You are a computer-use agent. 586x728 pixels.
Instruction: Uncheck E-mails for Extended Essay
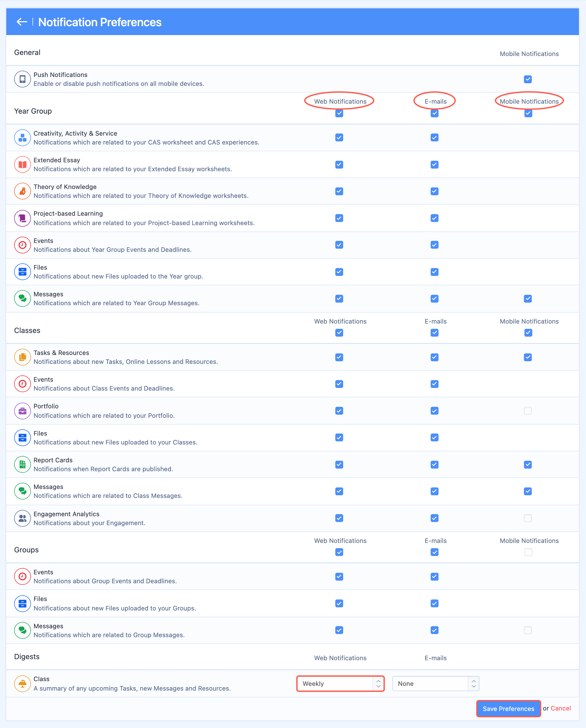pos(435,165)
